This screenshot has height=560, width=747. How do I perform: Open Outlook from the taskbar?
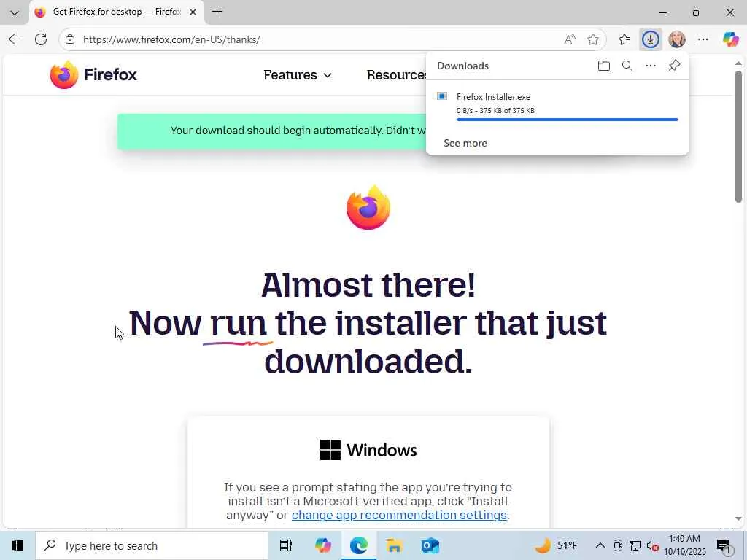pyautogui.click(x=430, y=545)
